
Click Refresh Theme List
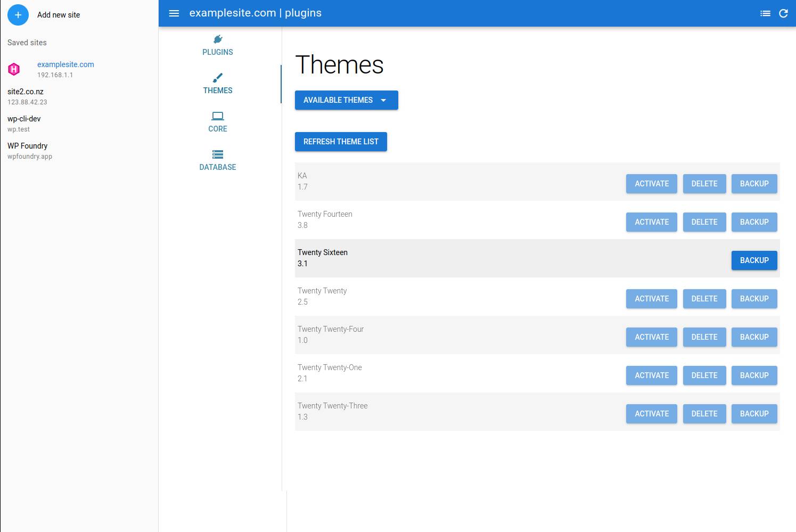[x=341, y=141]
